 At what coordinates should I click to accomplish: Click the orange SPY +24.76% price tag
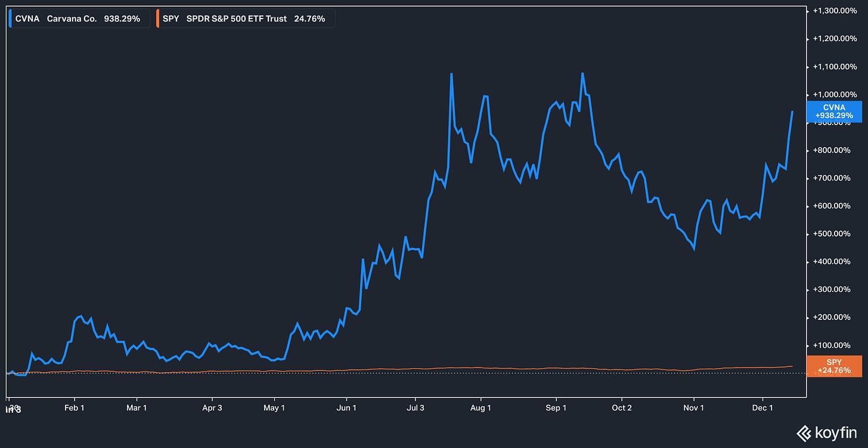tap(834, 366)
